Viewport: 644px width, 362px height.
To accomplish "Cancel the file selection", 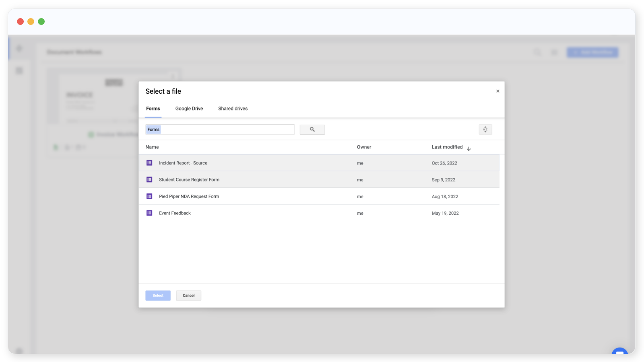I will (188, 296).
